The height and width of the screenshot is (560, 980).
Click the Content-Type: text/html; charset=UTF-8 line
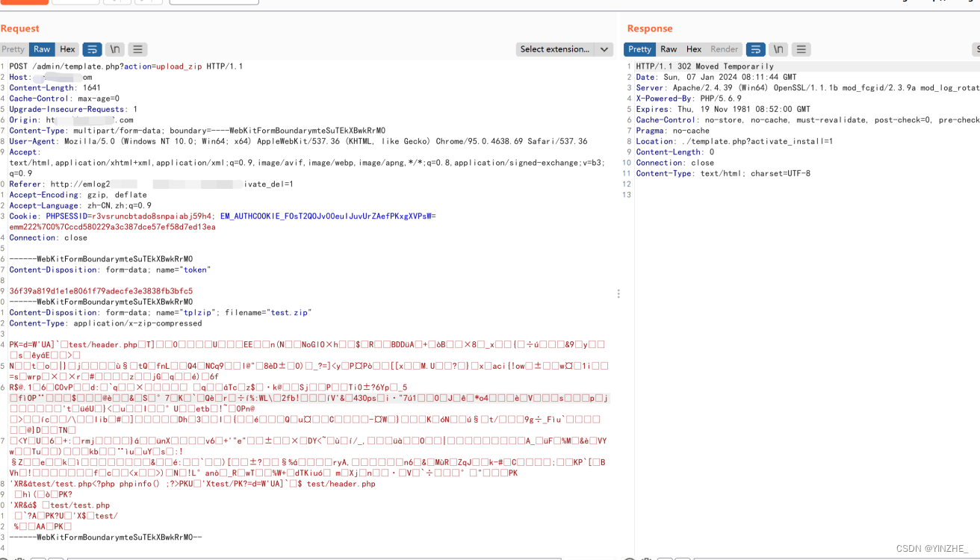[x=723, y=174]
